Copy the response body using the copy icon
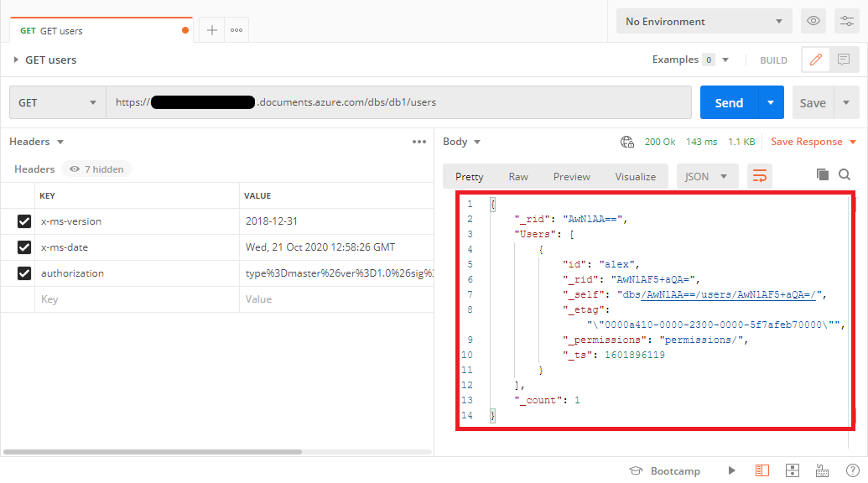This screenshot has height=483, width=868. tap(824, 175)
